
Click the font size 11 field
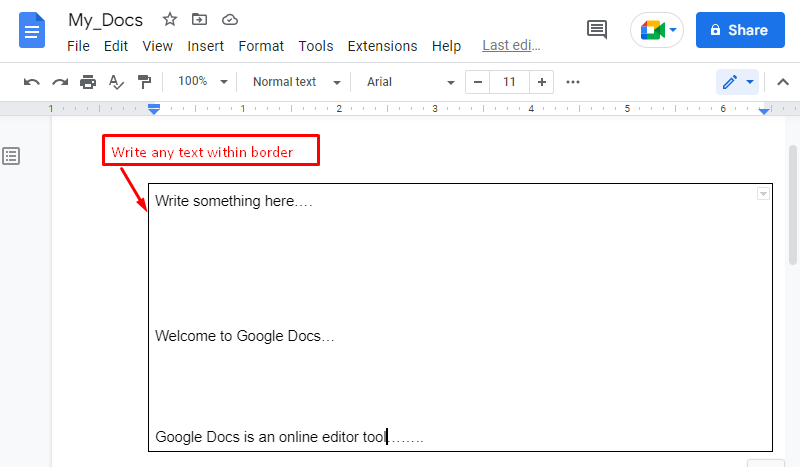509,82
